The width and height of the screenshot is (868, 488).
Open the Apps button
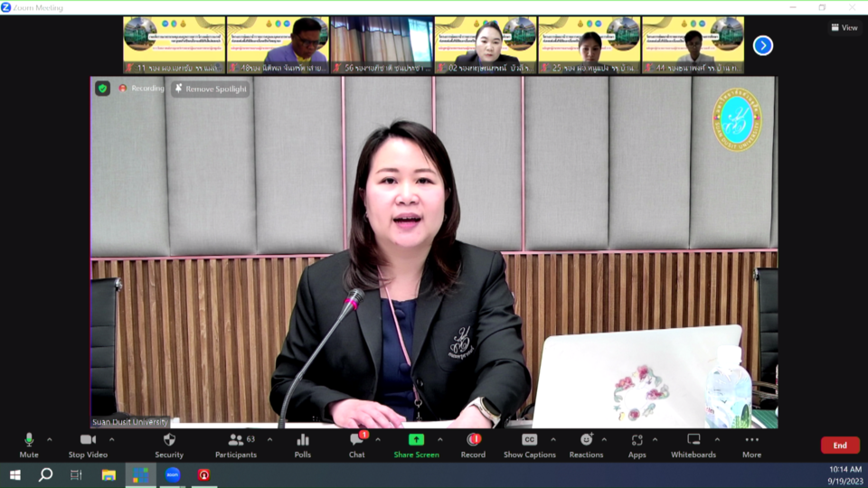637,446
